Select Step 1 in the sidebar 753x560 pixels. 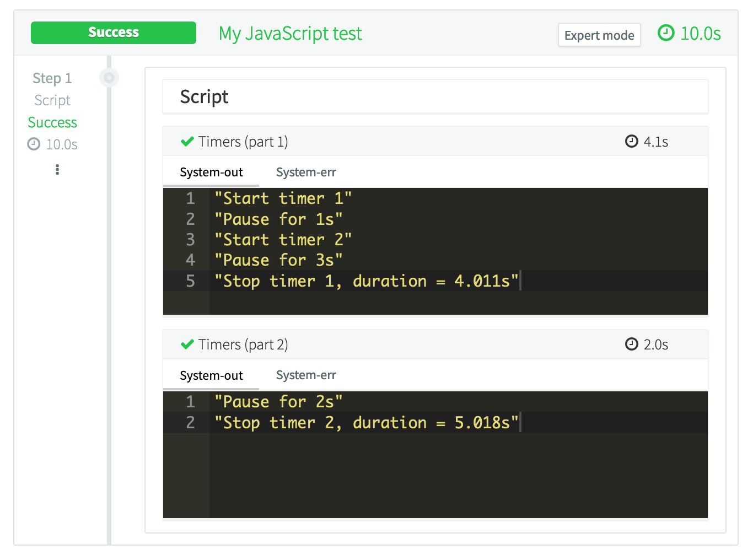[x=52, y=78]
